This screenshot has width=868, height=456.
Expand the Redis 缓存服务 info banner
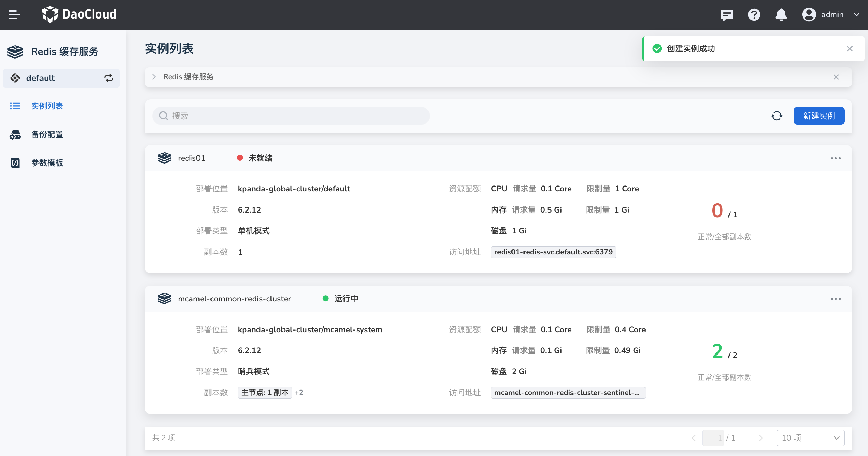(x=154, y=77)
